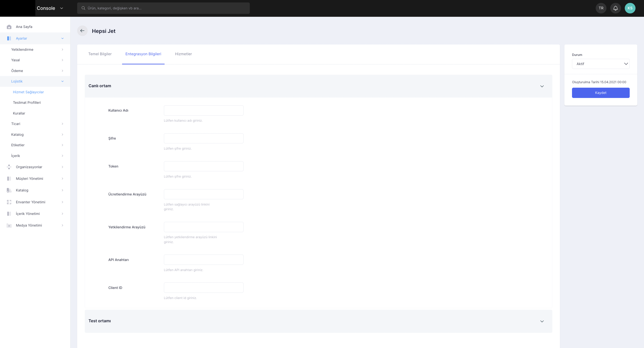Go to Ana Sayfa
The image size is (644, 348).
(x=24, y=27)
